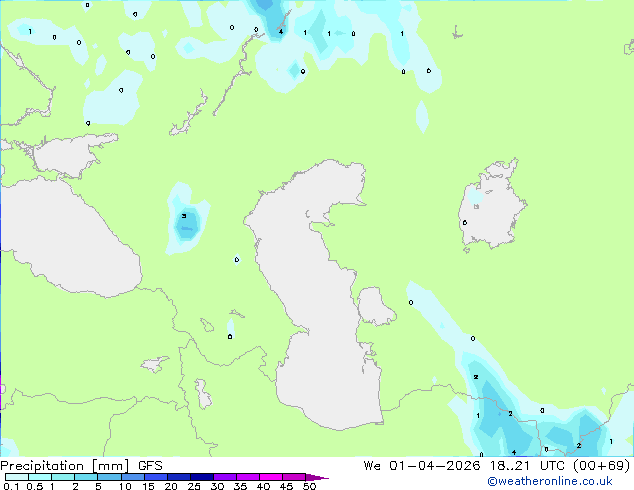Click the '35' legend scale value
The image size is (634, 490).
[x=241, y=486]
